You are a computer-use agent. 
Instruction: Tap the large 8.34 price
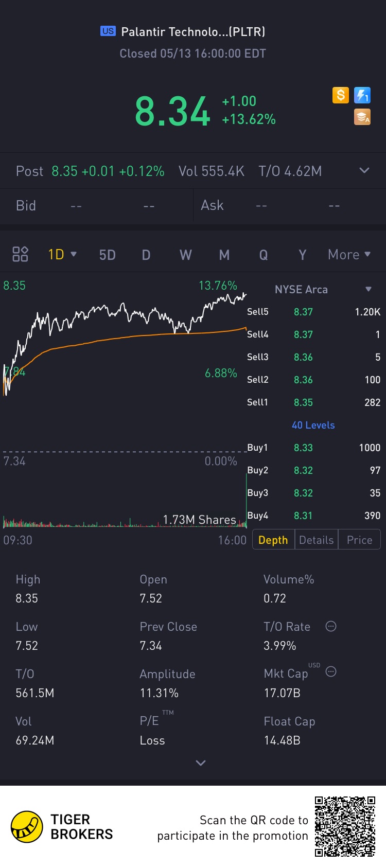pyautogui.click(x=172, y=111)
